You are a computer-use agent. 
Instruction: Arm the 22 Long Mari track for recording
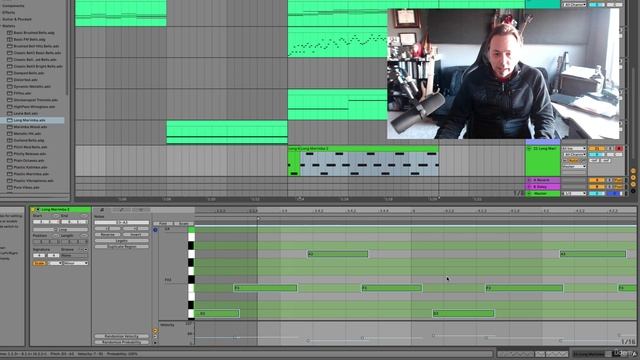pos(619,149)
